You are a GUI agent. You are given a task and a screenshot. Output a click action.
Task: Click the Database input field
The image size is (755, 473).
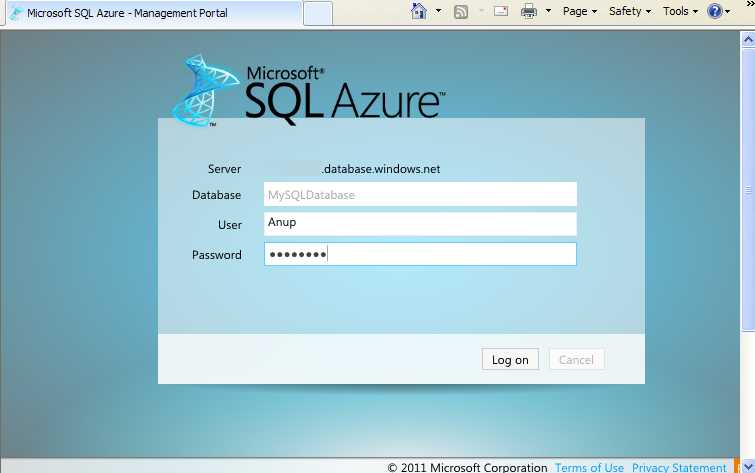click(420, 195)
